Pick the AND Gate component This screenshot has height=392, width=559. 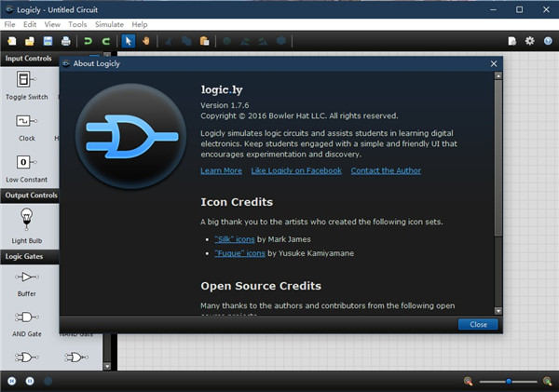pyautogui.click(x=27, y=324)
